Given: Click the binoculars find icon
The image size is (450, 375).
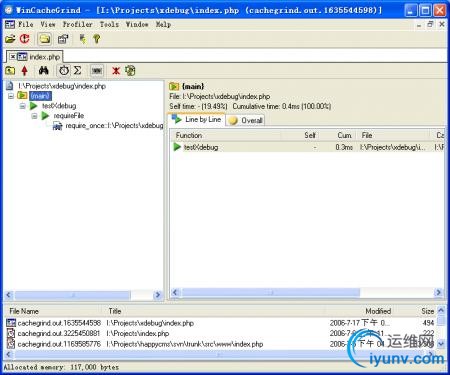Looking at the screenshot, I should (x=44, y=71).
